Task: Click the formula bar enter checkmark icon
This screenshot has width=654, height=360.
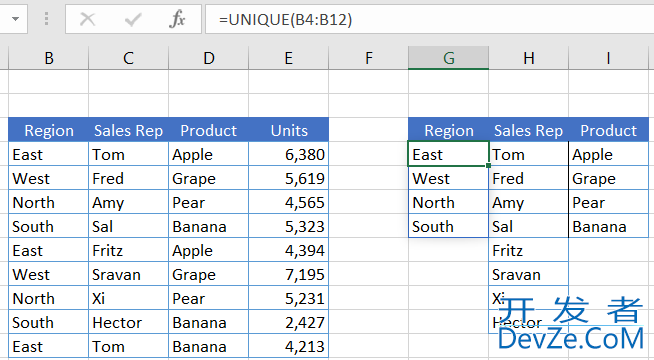Action: pos(133,19)
